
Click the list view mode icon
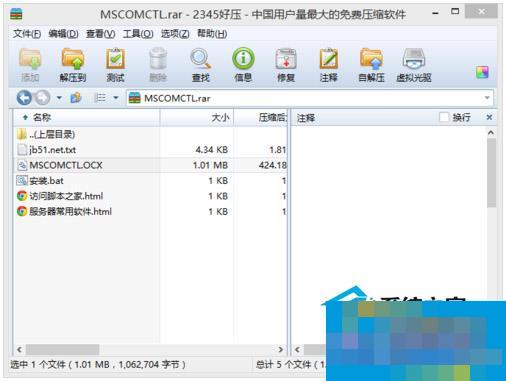[100, 98]
